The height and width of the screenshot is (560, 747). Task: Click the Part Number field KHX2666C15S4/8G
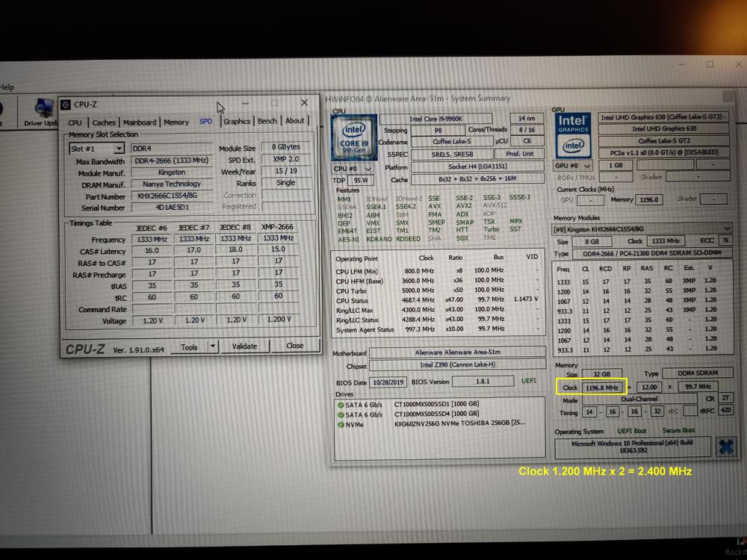(x=171, y=196)
